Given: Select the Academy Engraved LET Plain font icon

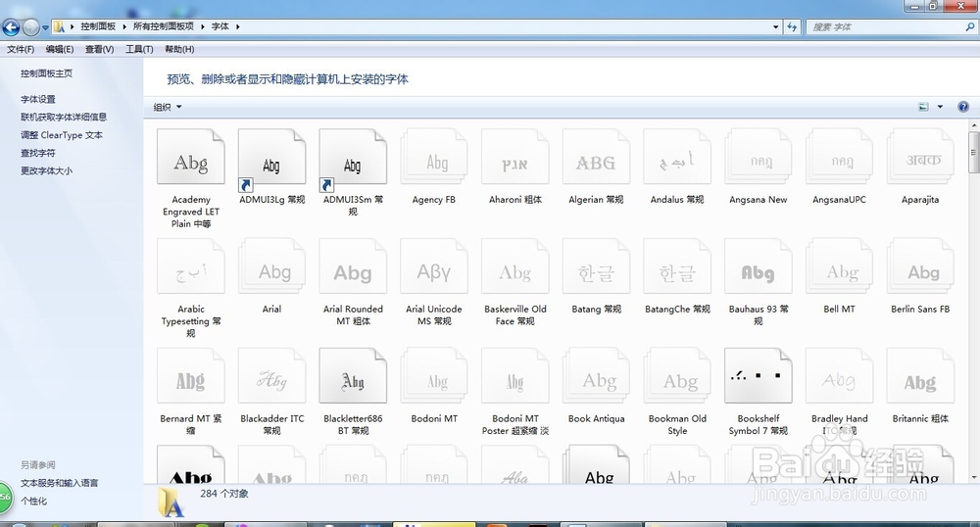Looking at the screenshot, I should tap(191, 158).
